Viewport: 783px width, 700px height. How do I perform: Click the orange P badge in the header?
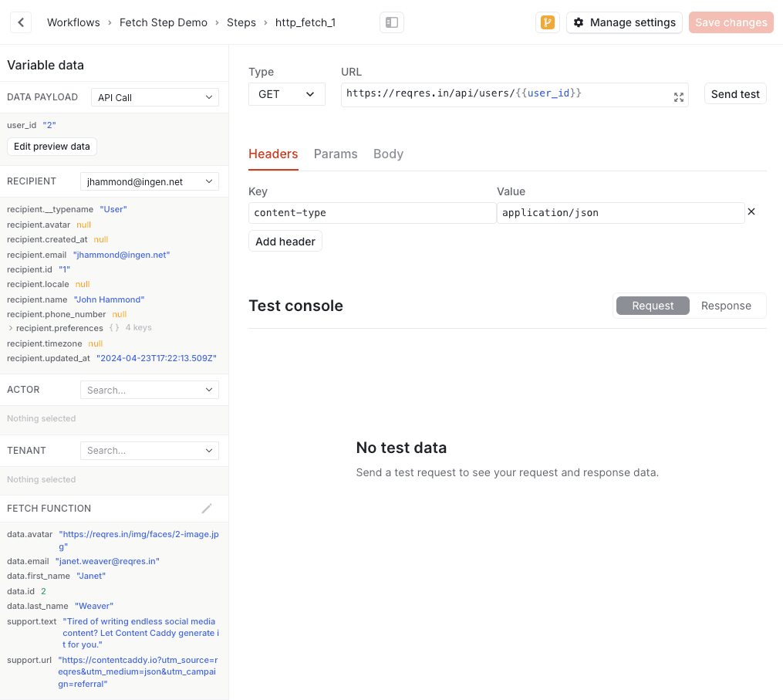point(547,22)
